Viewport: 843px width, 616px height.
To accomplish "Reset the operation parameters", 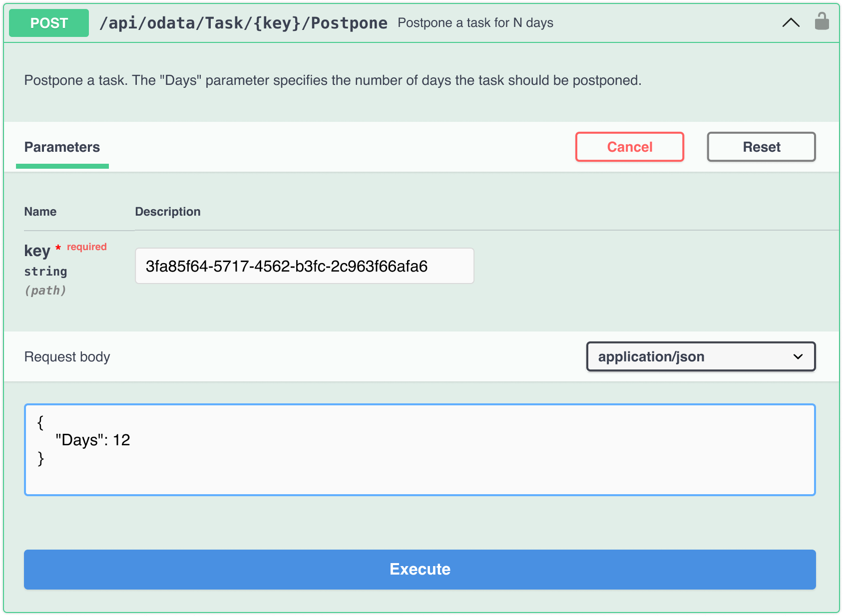I will [x=760, y=147].
